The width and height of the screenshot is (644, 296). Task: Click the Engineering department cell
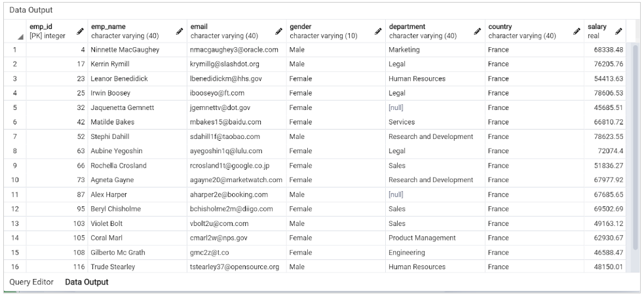(436, 253)
